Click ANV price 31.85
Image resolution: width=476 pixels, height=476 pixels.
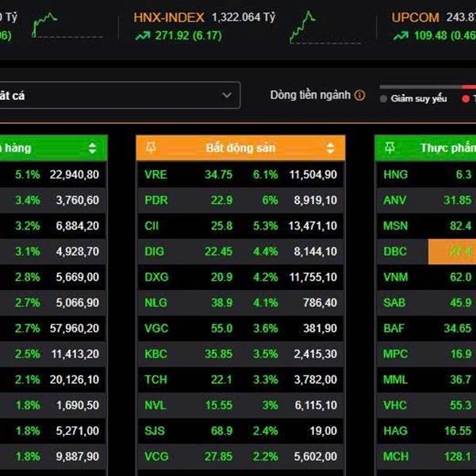[458, 200]
